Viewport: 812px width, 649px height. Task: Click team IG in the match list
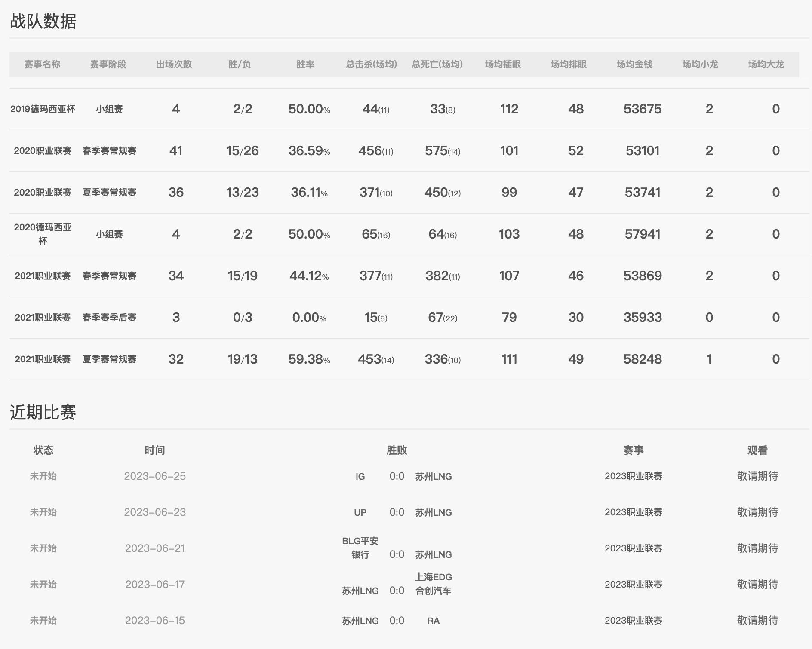click(x=360, y=476)
